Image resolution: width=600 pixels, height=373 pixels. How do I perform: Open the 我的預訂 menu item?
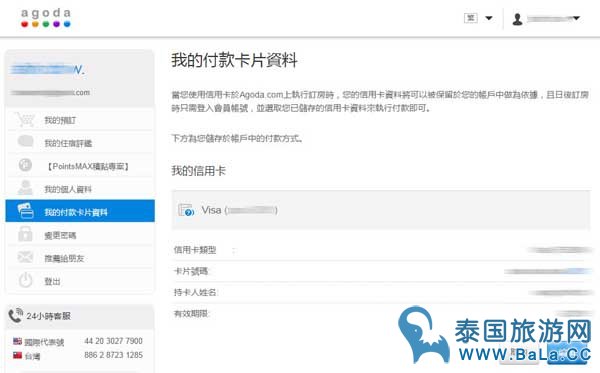(80, 120)
